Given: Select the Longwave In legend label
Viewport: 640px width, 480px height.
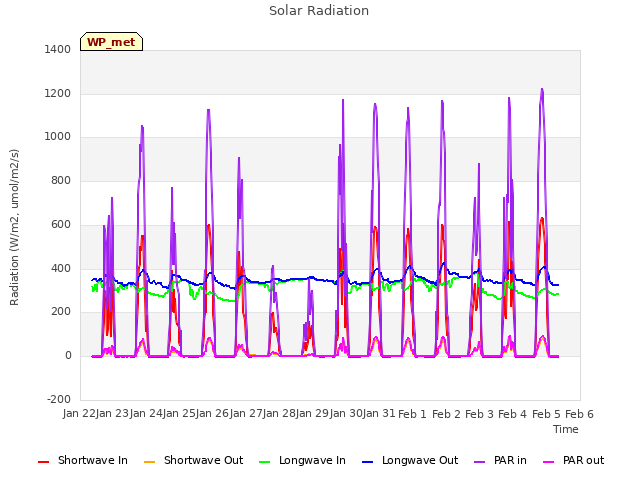Looking at the screenshot, I should click(x=312, y=460).
